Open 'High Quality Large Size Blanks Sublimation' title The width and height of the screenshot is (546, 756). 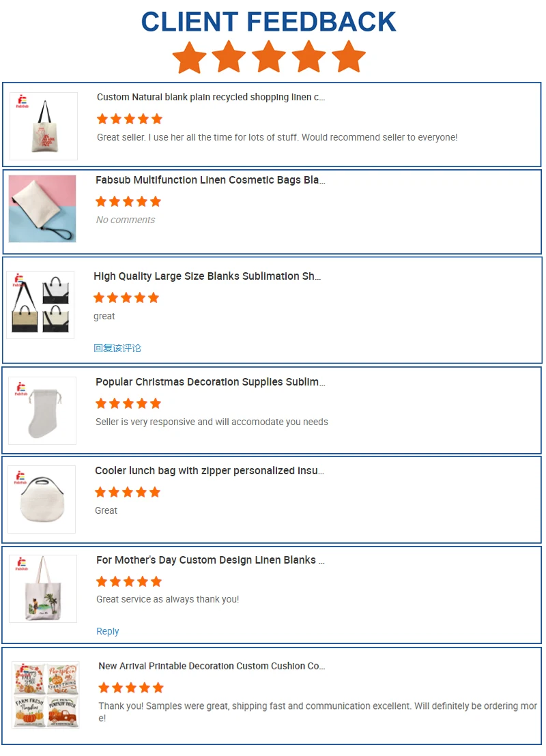point(207,276)
